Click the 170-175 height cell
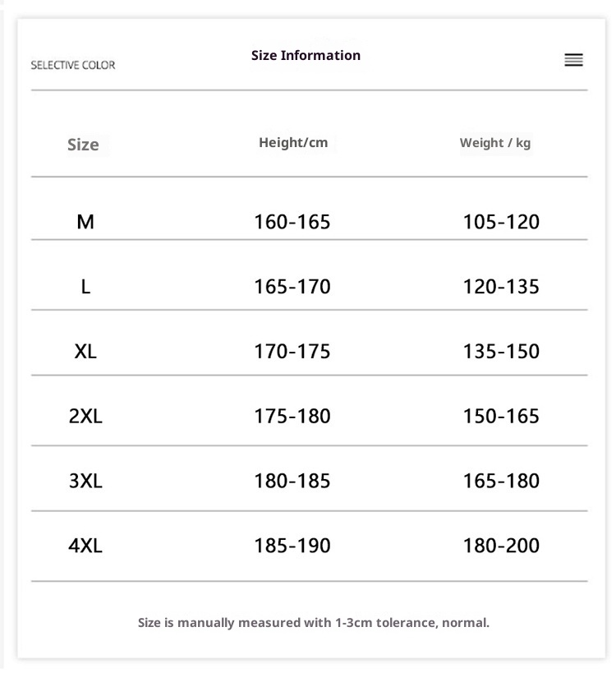 [292, 351]
